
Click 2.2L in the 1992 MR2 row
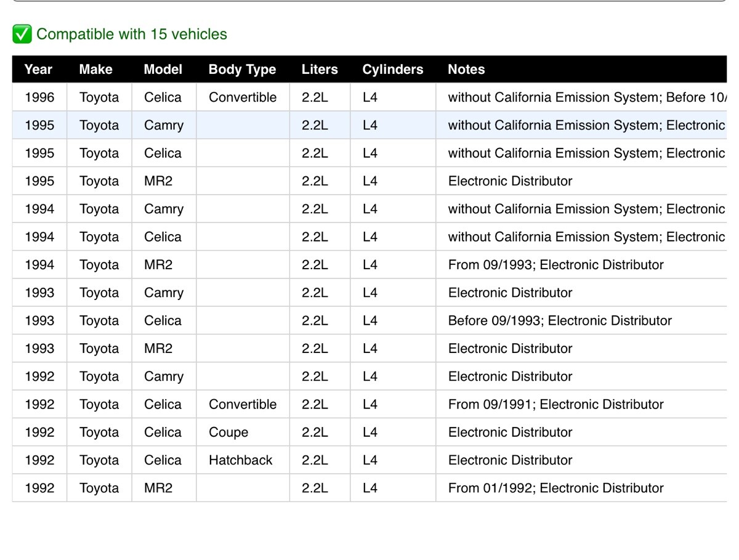tap(315, 489)
